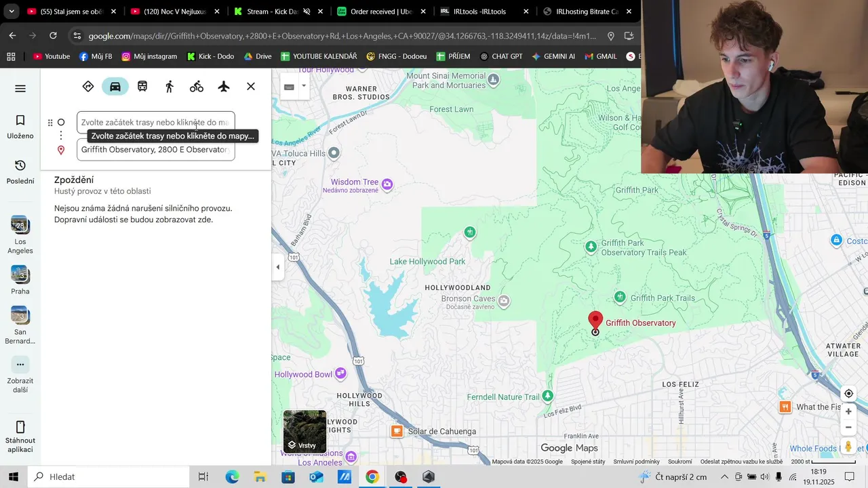Click Smluvní podmínky link on map
This screenshot has height=488, width=868.
pos(636,462)
